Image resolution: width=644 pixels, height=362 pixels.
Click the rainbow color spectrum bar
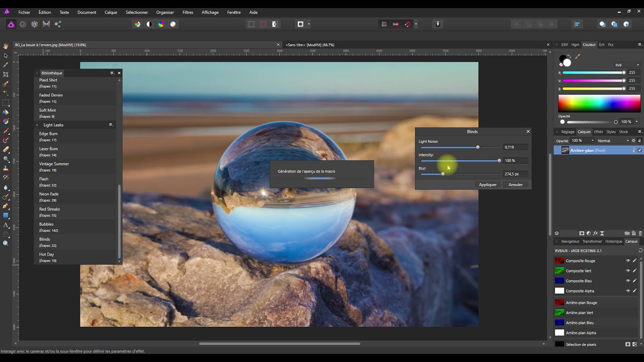point(599,104)
